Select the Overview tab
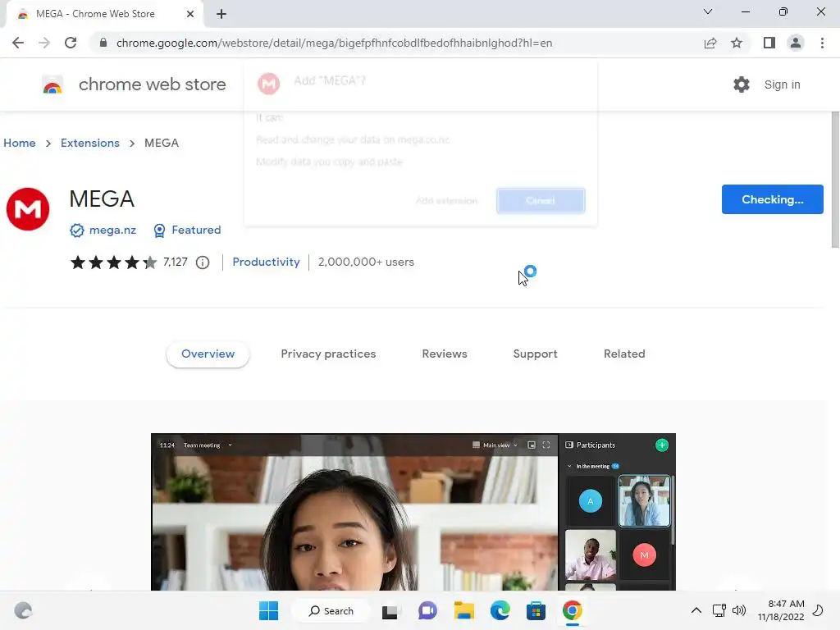 (x=208, y=354)
